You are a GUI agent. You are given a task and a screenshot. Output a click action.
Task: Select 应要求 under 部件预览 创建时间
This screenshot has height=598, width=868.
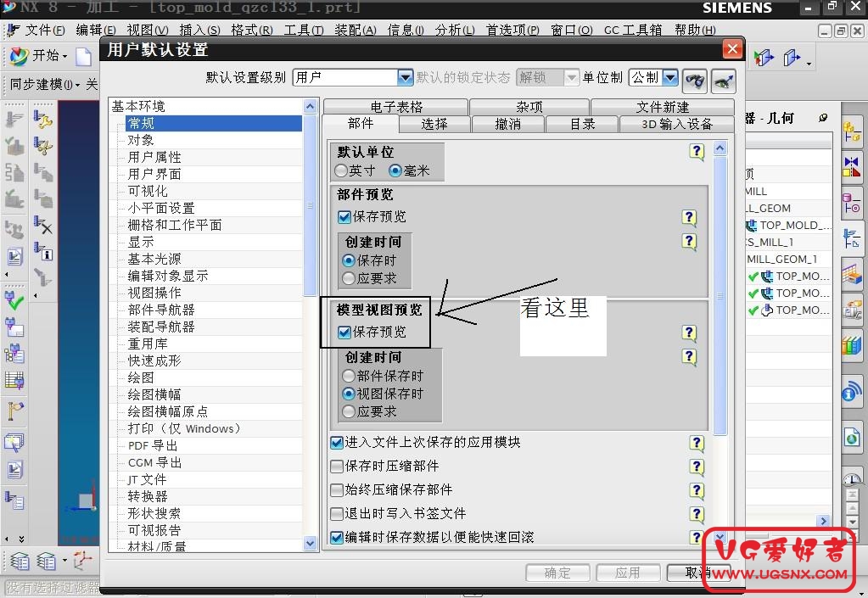[x=348, y=278]
